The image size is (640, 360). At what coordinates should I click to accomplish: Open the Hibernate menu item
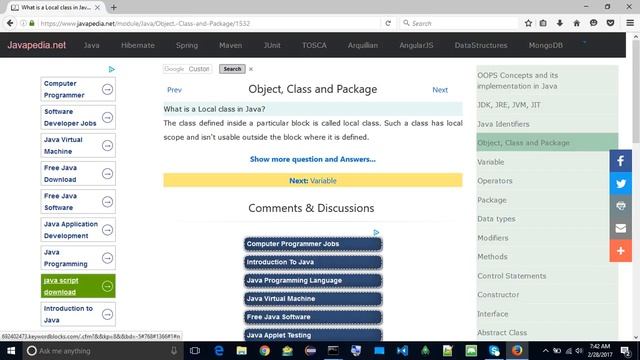pos(138,45)
